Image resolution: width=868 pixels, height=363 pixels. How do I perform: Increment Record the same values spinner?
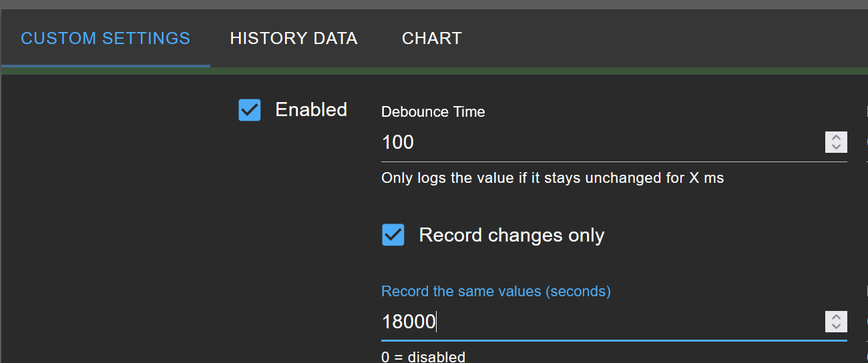tap(836, 317)
